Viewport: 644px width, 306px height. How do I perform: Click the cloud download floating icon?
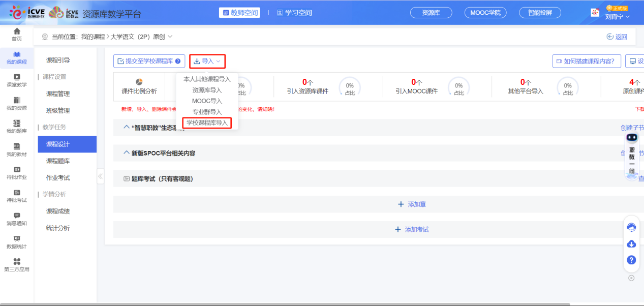click(x=631, y=244)
